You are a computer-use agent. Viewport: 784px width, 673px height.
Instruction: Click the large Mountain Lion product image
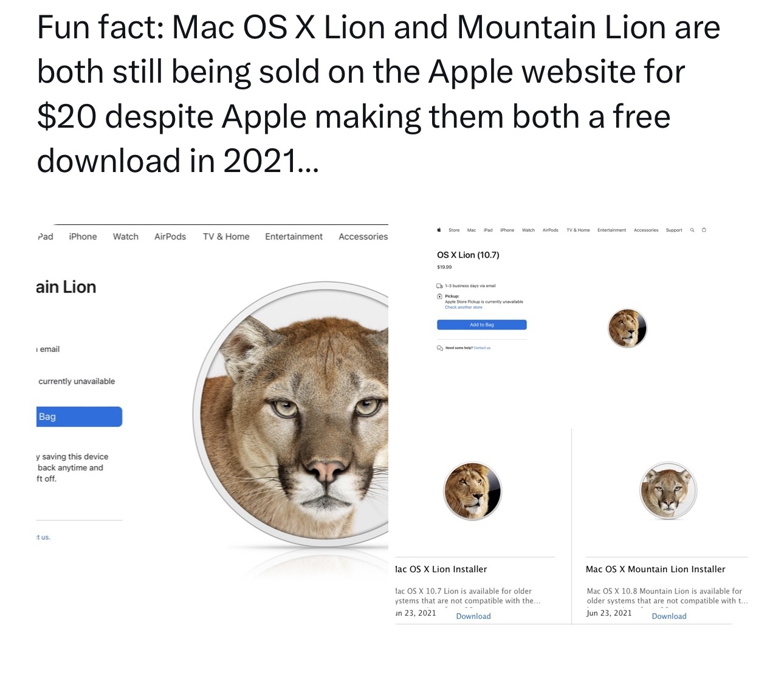tap(291, 413)
